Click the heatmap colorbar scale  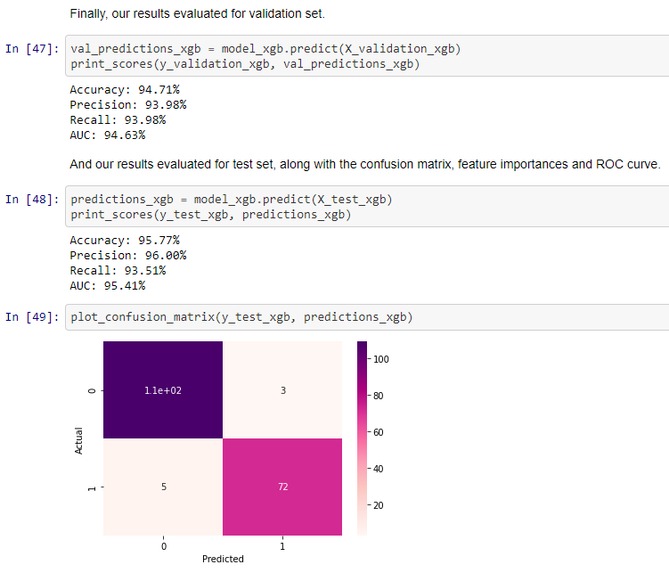tap(362, 438)
